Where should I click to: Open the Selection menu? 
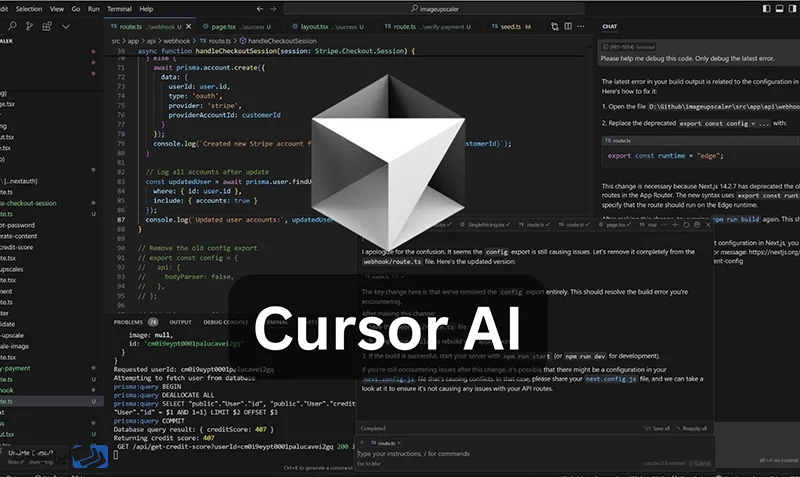pos(29,9)
